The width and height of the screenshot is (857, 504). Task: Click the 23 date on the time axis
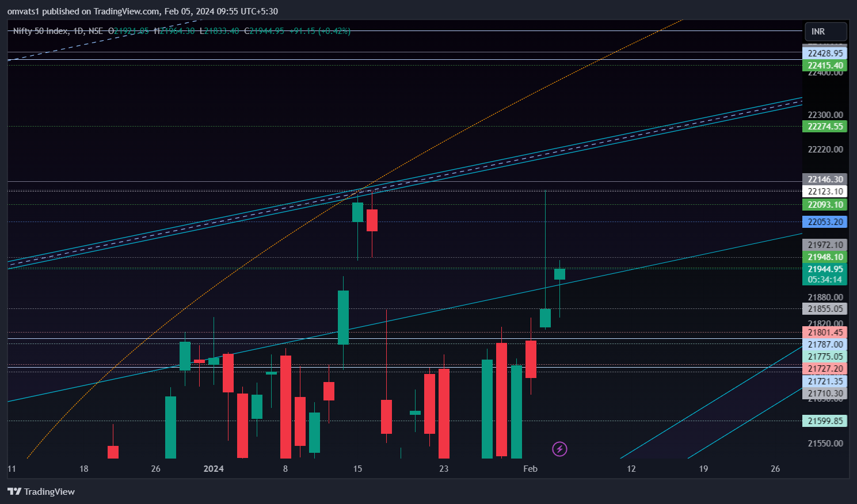(444, 469)
